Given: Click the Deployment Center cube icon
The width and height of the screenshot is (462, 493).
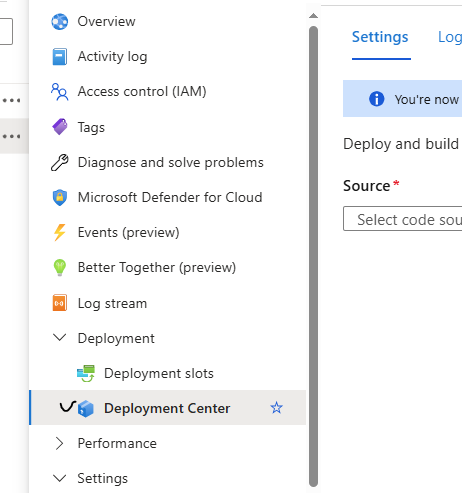Looking at the screenshot, I should (86, 409).
